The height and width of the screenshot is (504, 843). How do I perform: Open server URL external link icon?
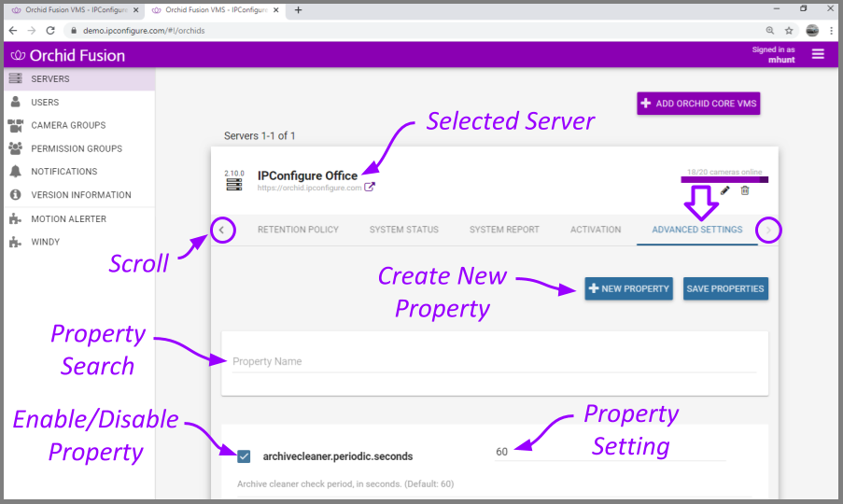[x=370, y=187]
